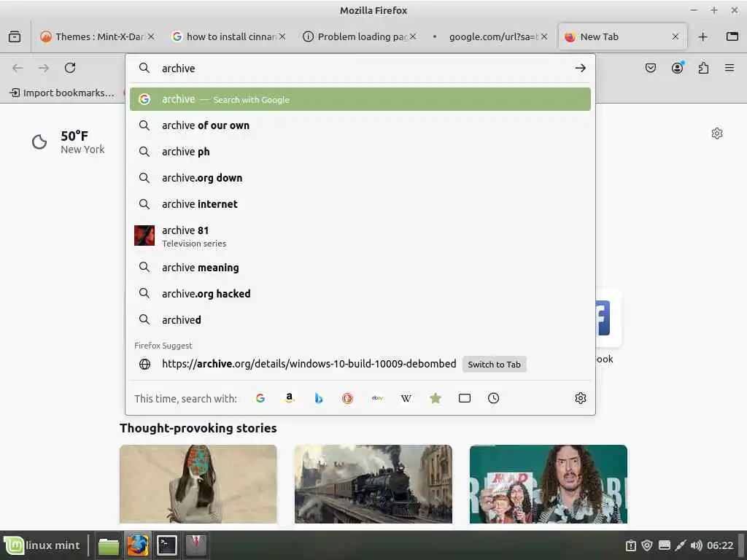Click the Switch to Tab button
Viewport: 747px width, 560px height.
(494, 365)
